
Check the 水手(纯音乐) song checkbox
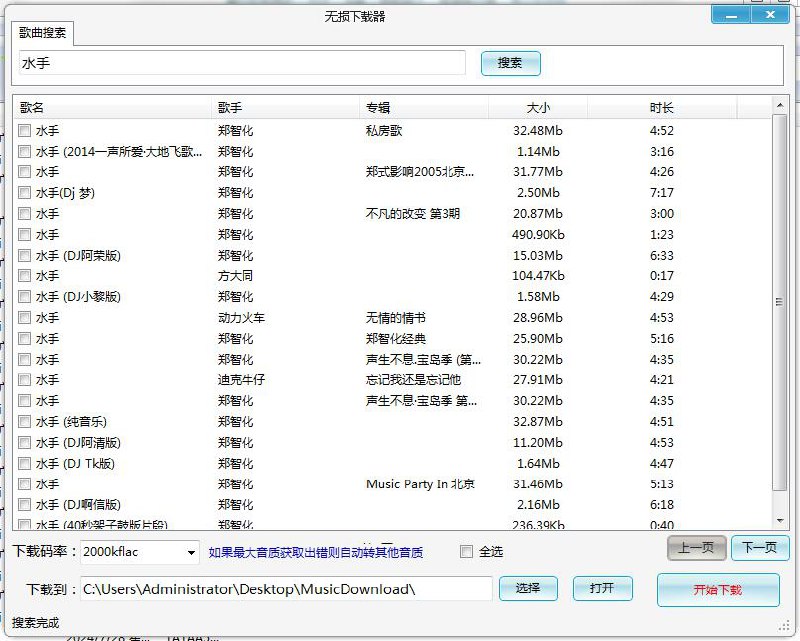(24, 422)
